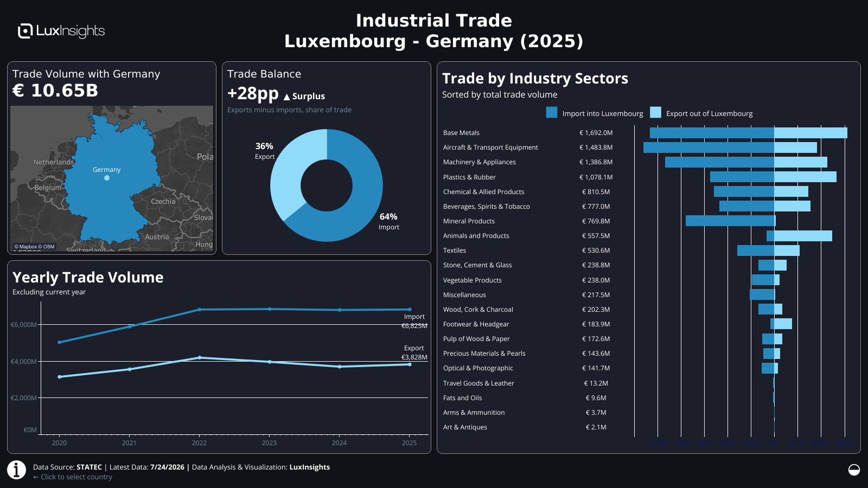Image resolution: width=868 pixels, height=488 pixels.
Task: Select Travel Goods & Leather row
Action: [646, 383]
